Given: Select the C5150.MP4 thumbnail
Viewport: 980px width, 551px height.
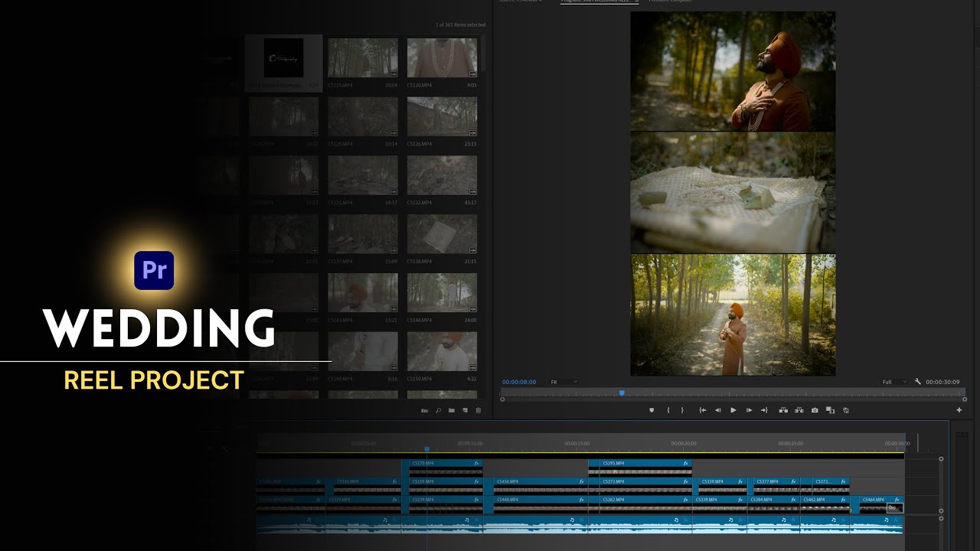Looking at the screenshot, I should (442, 351).
